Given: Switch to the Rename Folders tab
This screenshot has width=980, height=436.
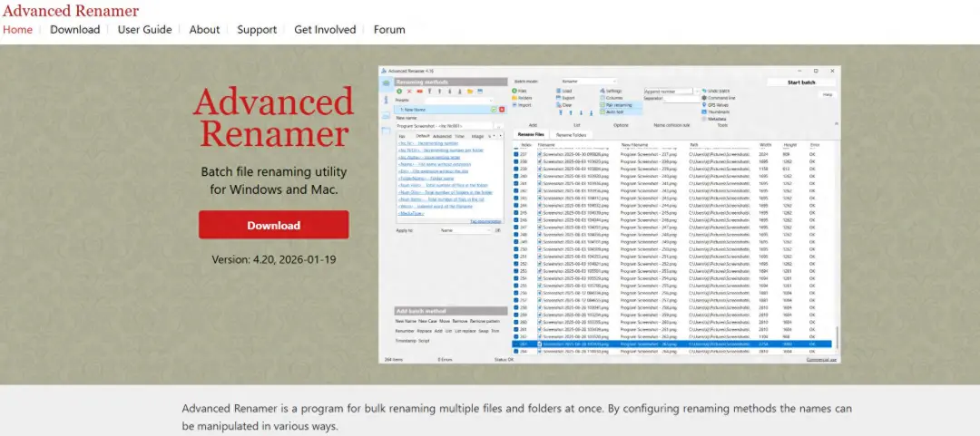Looking at the screenshot, I should tap(571, 134).
